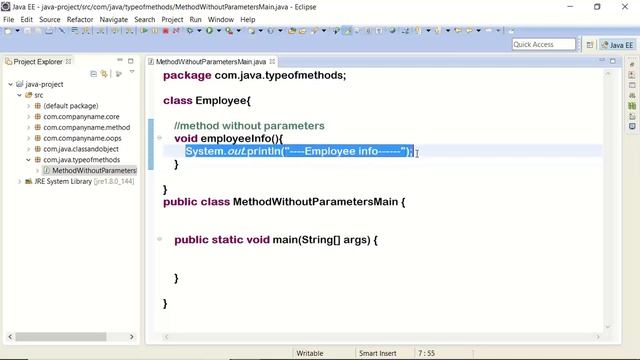Toggle Link with Editor in Project Explorer
640x360 pixels.
click(x=104, y=73)
